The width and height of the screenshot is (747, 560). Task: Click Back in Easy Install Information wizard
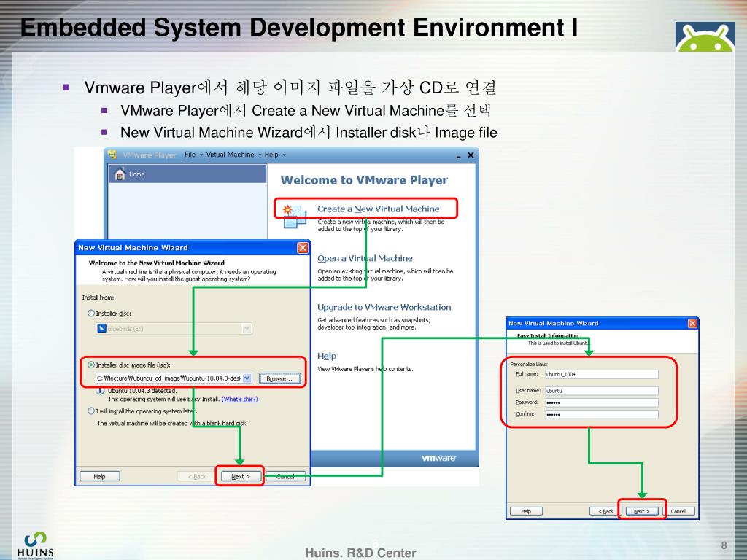(x=605, y=511)
